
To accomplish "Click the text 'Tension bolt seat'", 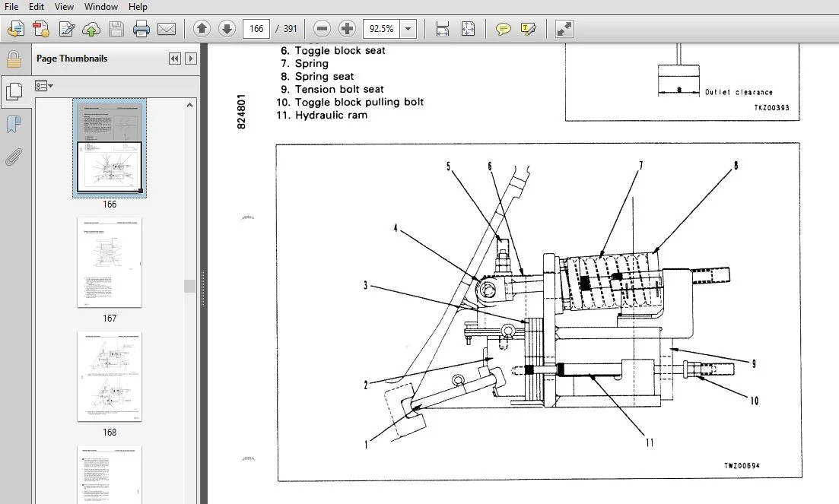I will click(x=339, y=89).
